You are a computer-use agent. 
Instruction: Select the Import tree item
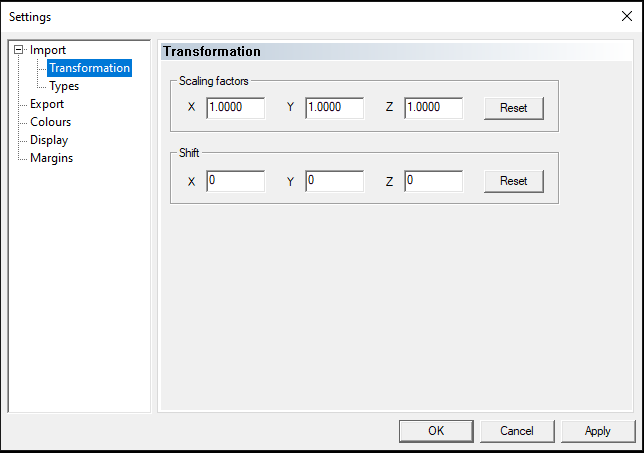coord(48,50)
